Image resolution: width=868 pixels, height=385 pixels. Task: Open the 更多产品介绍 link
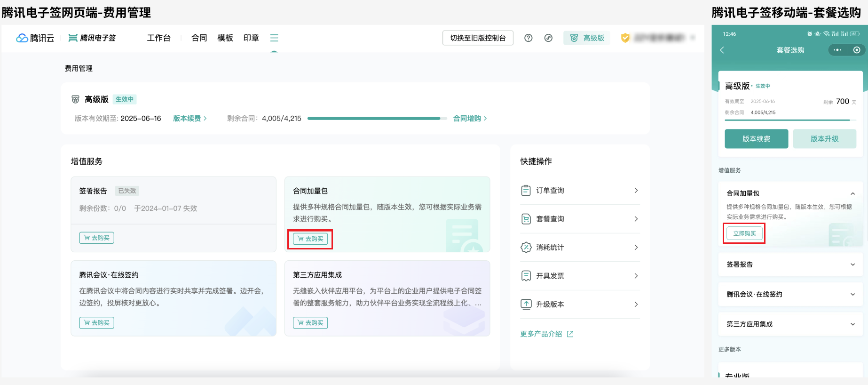pos(541,334)
